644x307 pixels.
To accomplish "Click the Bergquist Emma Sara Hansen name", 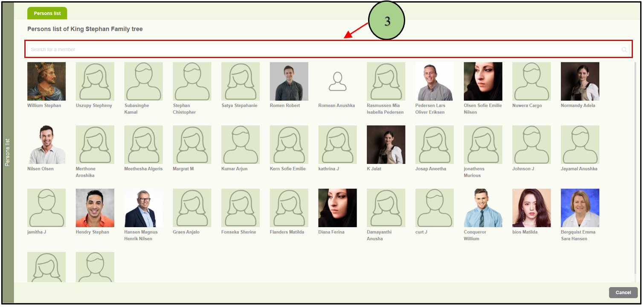I will pos(578,235).
